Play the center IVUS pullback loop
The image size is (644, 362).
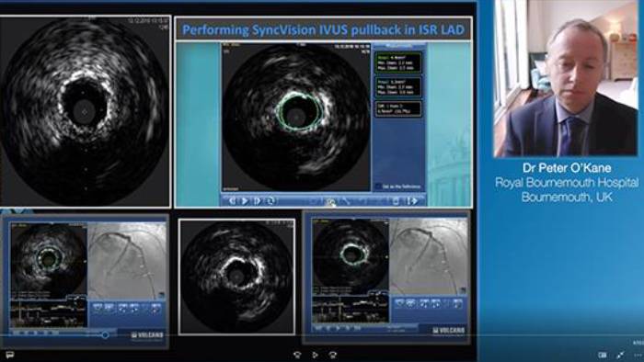coord(245,201)
